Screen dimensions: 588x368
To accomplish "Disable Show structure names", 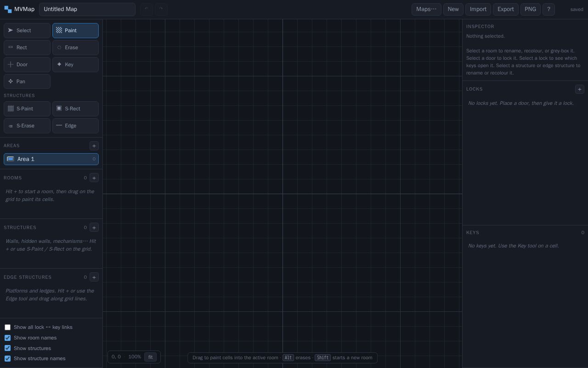I will (7, 359).
